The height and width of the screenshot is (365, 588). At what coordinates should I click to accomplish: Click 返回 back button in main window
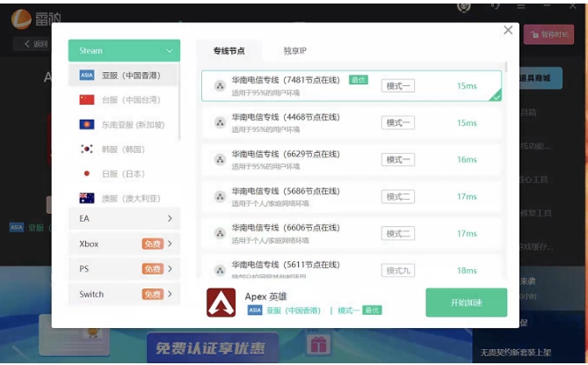click(36, 44)
